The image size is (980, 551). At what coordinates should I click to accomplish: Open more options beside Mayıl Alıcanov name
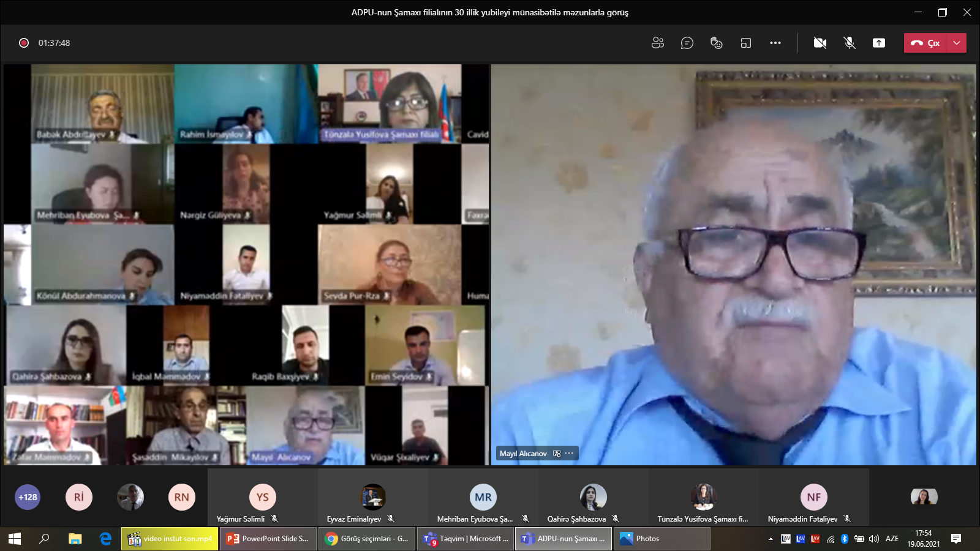(570, 454)
